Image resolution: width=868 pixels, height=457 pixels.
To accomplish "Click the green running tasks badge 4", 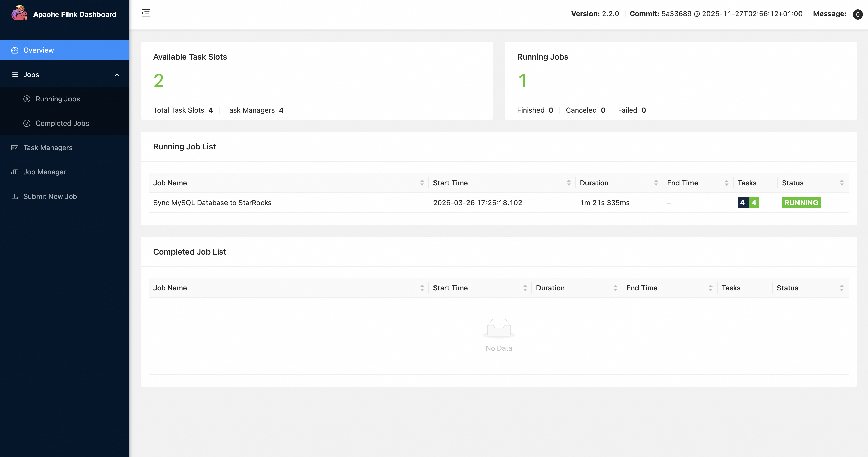I will pos(754,203).
